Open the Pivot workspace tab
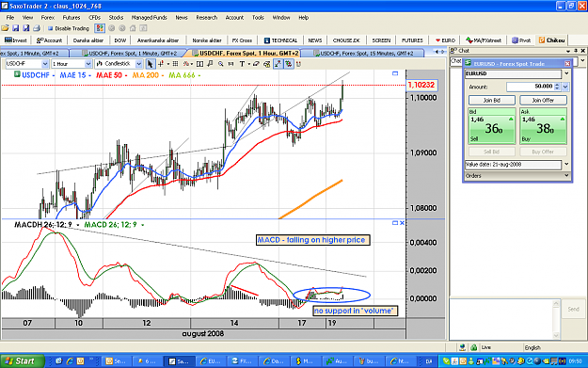Image resolution: width=588 pixels, height=368 pixels. (521, 40)
